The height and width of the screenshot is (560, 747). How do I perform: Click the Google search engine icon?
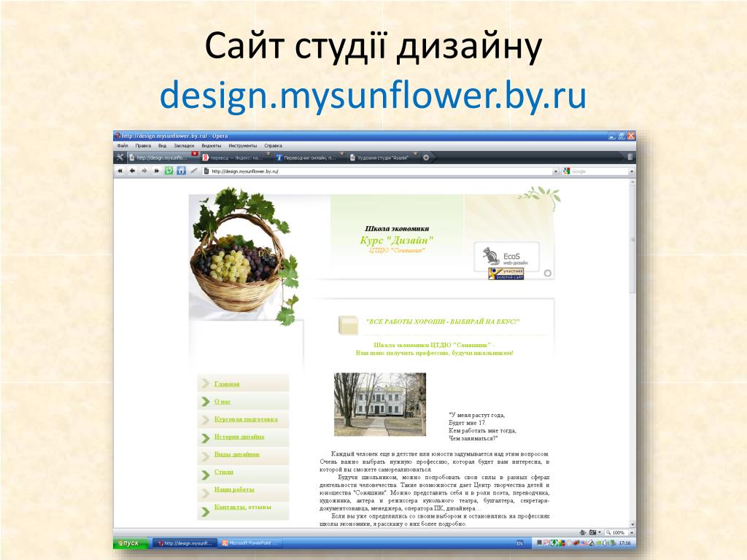point(566,171)
